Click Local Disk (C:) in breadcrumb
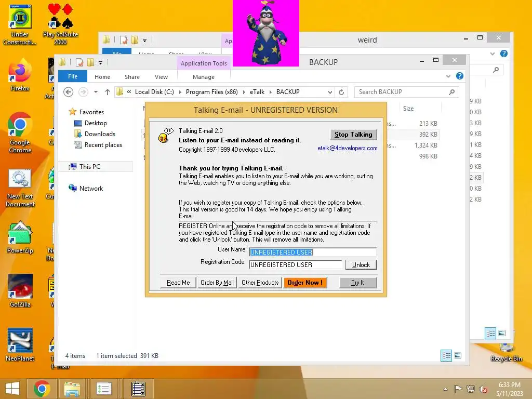Screen dimensions: 532x399 tap(154, 92)
